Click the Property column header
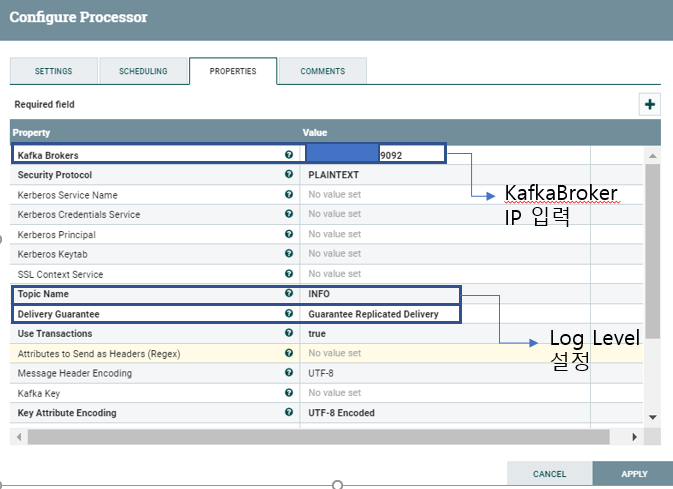Screen dimensions: 673x489 [x=31, y=133]
